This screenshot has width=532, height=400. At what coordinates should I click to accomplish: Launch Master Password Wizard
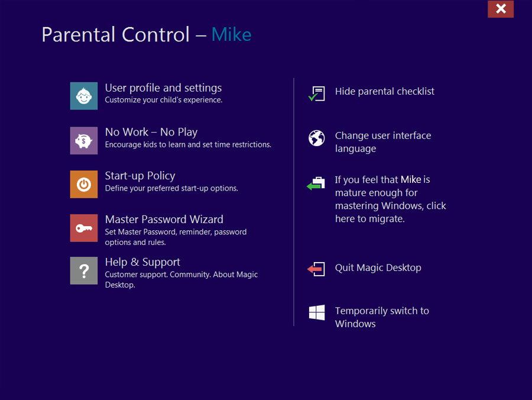[x=164, y=220]
